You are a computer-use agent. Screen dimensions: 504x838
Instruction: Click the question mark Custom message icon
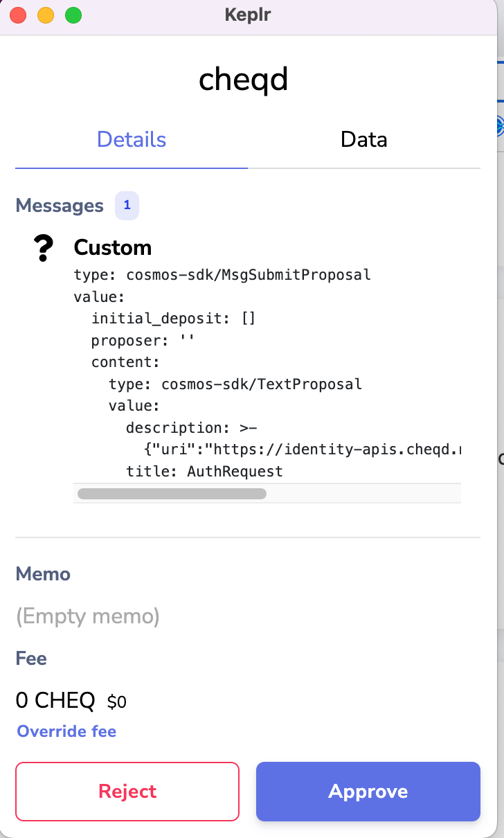point(44,248)
